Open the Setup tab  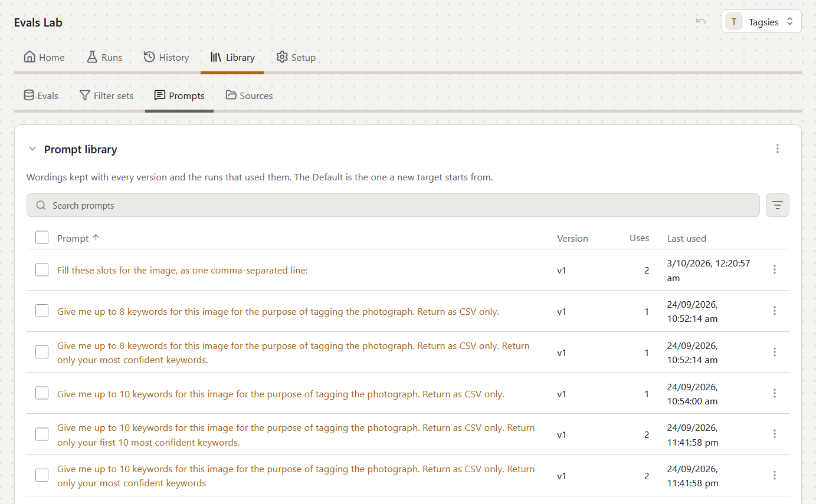point(296,57)
